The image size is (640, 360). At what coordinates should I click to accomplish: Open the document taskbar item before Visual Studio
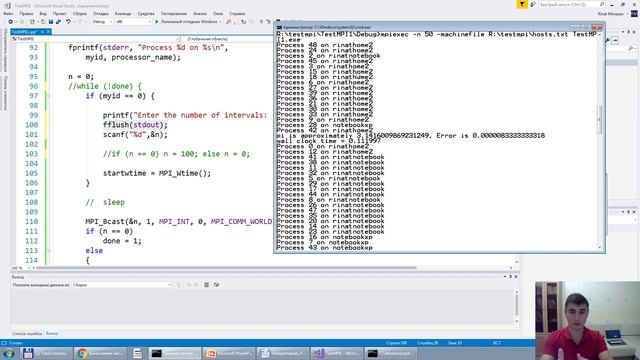coord(282,353)
